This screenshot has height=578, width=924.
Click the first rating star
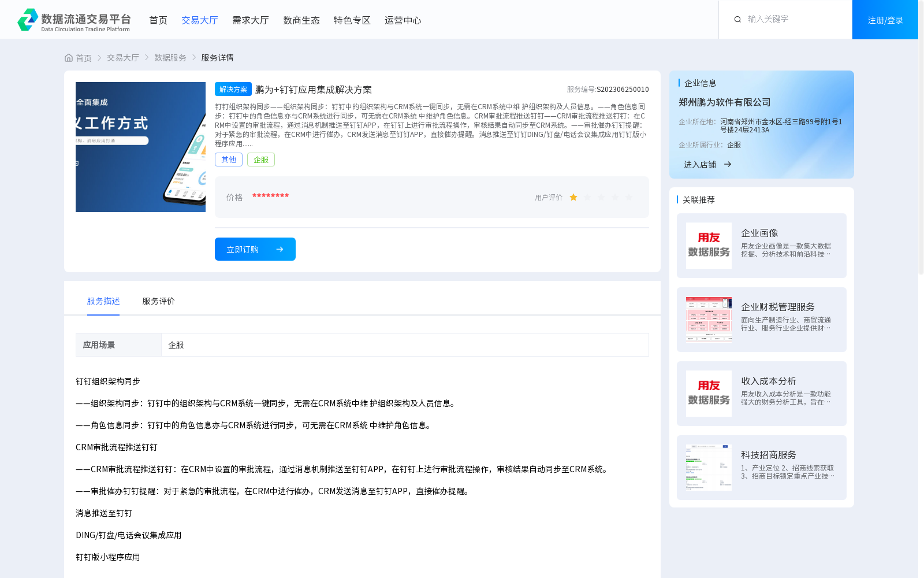coord(573,197)
